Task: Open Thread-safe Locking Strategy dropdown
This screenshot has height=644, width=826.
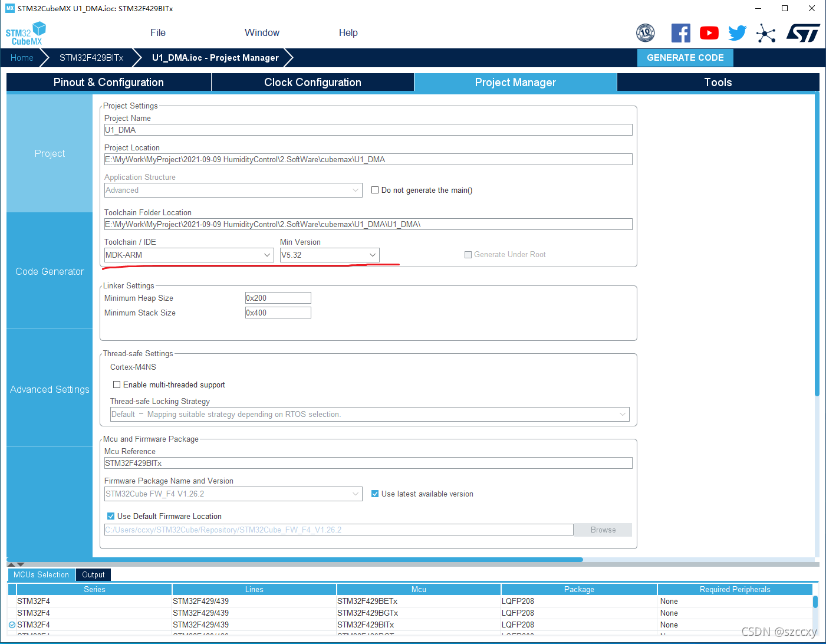Action: [x=370, y=414]
